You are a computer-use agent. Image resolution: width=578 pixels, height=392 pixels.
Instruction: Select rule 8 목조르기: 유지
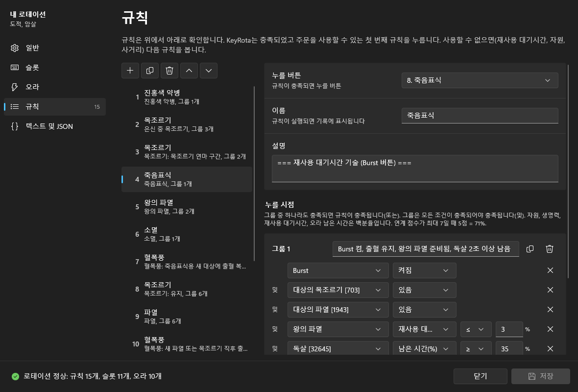[187, 289]
